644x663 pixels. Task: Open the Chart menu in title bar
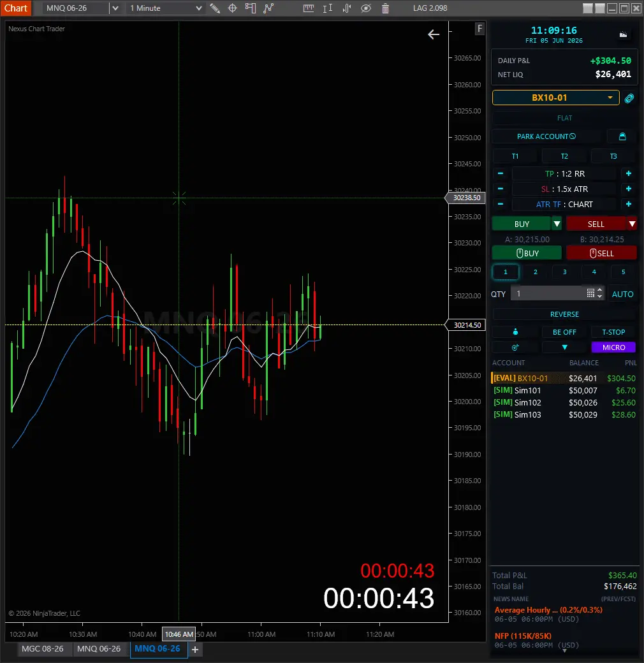(x=16, y=8)
